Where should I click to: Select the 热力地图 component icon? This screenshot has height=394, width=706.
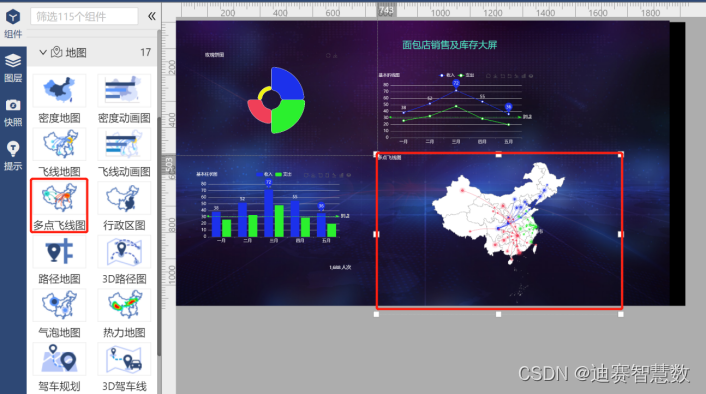[124, 305]
